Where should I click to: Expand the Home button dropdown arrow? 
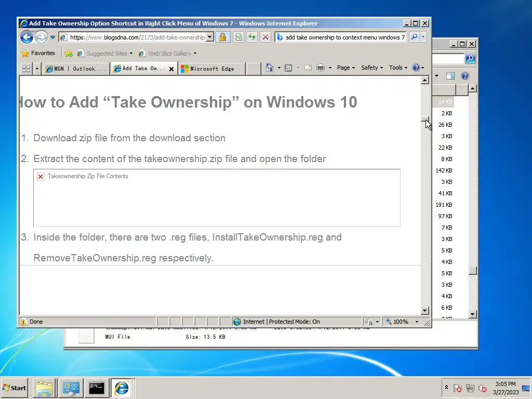tap(279, 68)
